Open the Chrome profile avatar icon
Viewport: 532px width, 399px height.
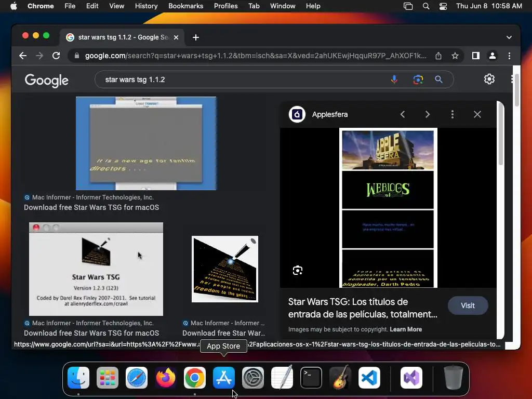(493, 56)
